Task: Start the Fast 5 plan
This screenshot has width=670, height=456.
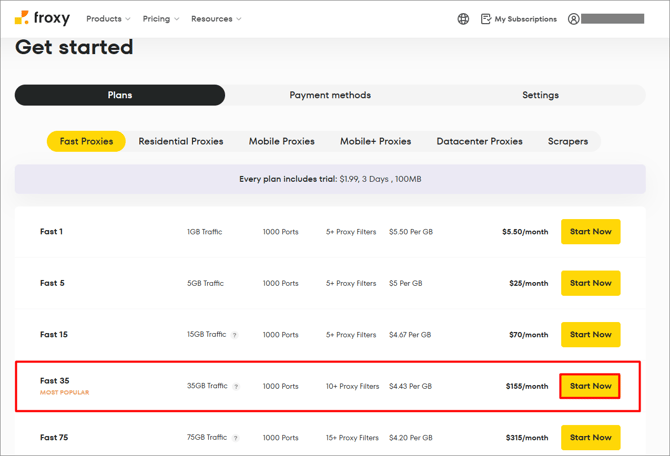Action: click(591, 283)
